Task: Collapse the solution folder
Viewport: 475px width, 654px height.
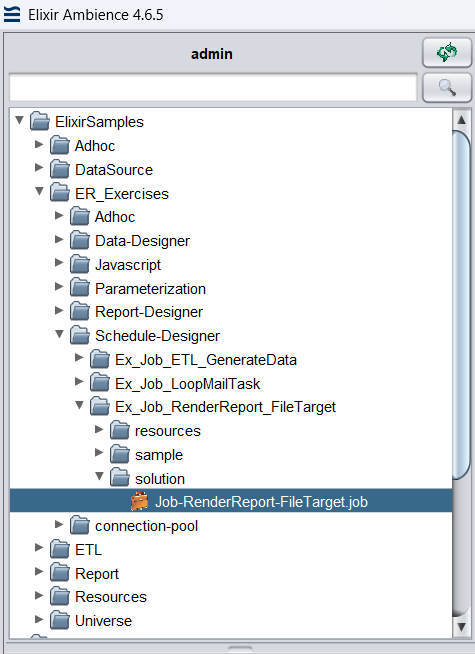Action: (99, 476)
